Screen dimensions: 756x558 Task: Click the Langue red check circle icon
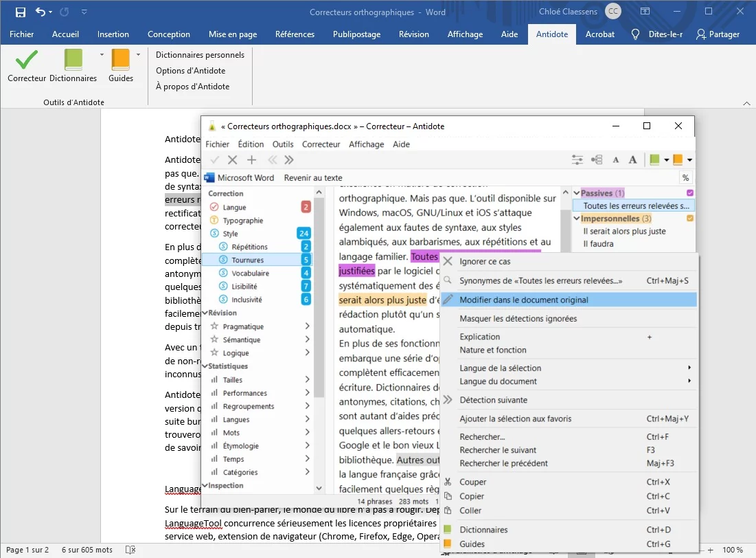214,207
